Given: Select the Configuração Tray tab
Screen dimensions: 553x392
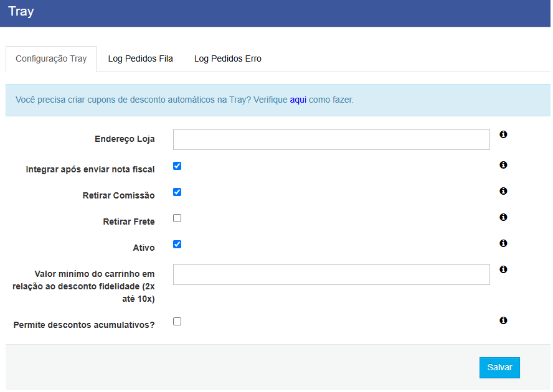Looking at the screenshot, I should tap(51, 59).
